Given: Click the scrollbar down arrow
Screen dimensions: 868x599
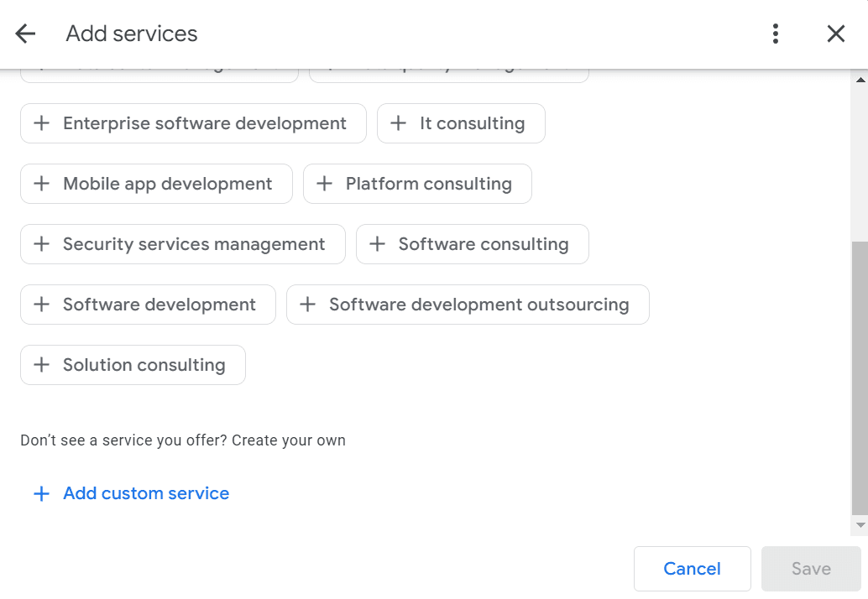Looking at the screenshot, I should 860,524.
